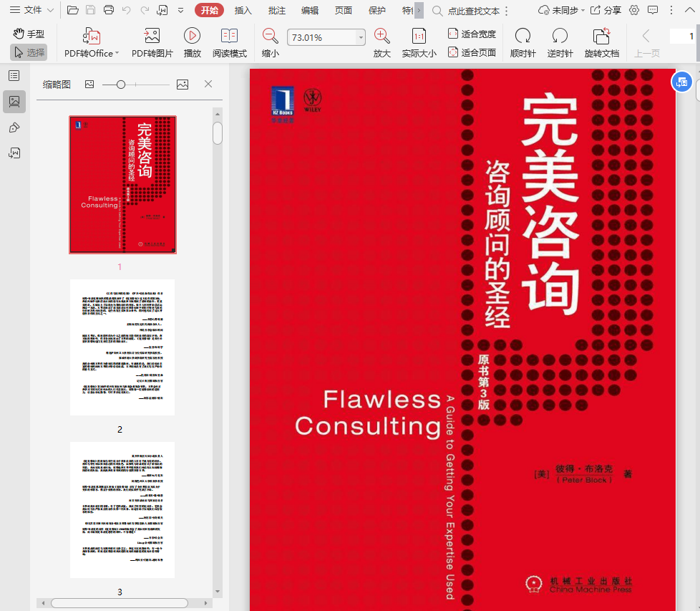Image resolution: width=700 pixels, height=611 pixels.
Task: Click the 播放 slideshow button
Action: click(192, 43)
